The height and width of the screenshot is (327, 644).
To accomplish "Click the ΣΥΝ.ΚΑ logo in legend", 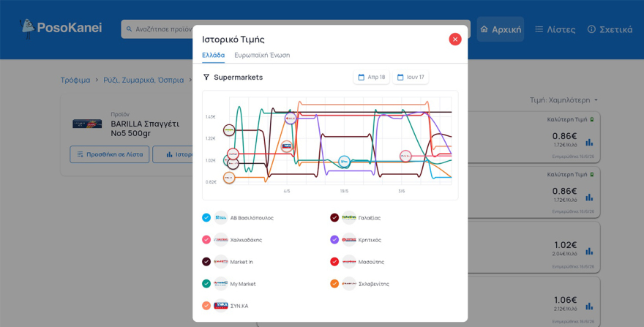I will coord(221,306).
